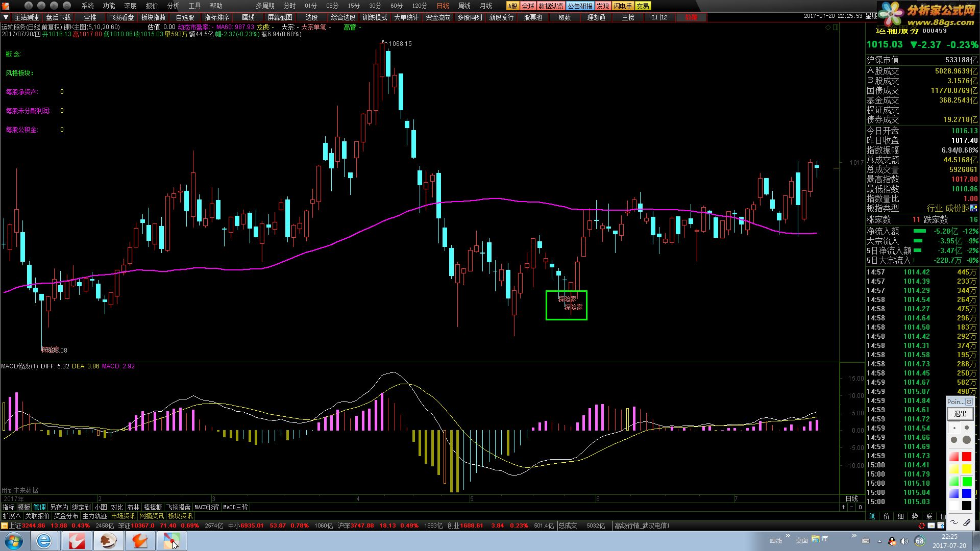The image size is (980, 551).
Task: Toggle the 细 detail view tab
Action: pyautogui.click(x=900, y=516)
